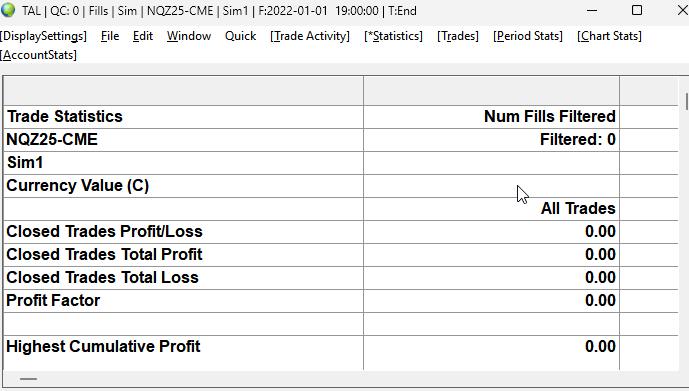Minimize the TAL window
The height and width of the screenshot is (391, 689).
tap(592, 10)
